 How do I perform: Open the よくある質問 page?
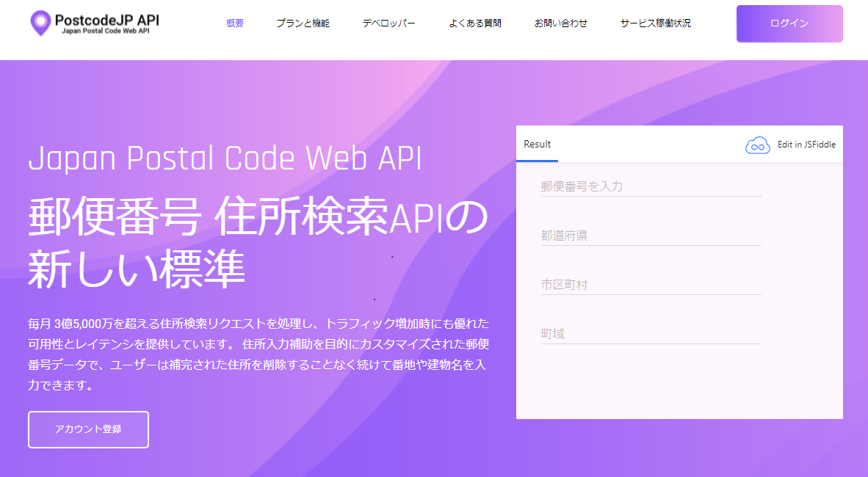pos(475,23)
